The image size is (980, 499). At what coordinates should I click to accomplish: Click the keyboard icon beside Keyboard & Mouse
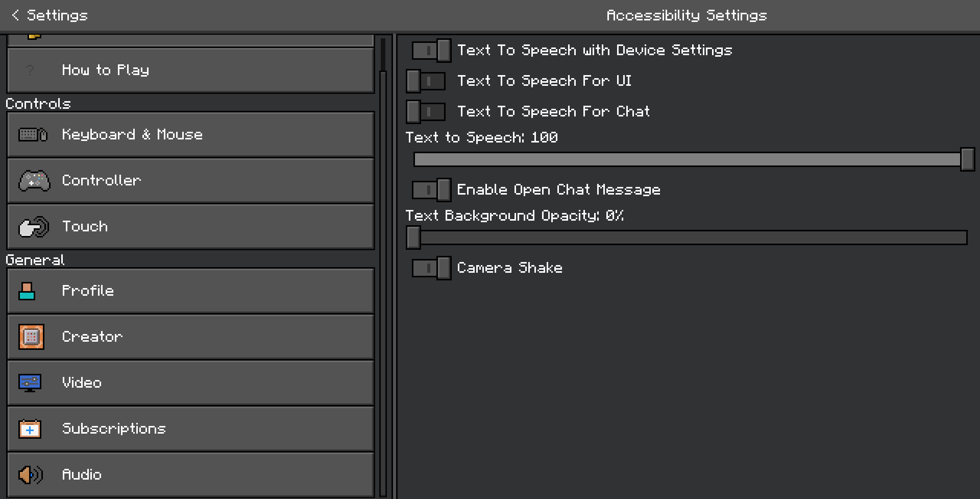(x=33, y=135)
